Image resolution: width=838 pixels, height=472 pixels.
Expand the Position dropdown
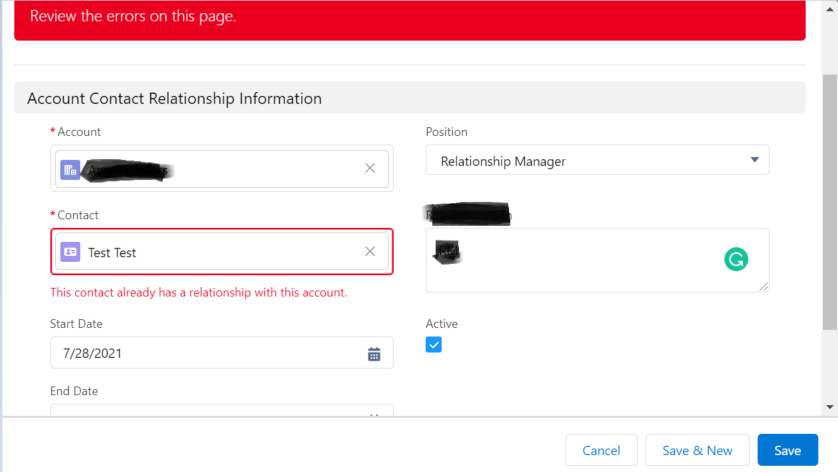pos(754,160)
